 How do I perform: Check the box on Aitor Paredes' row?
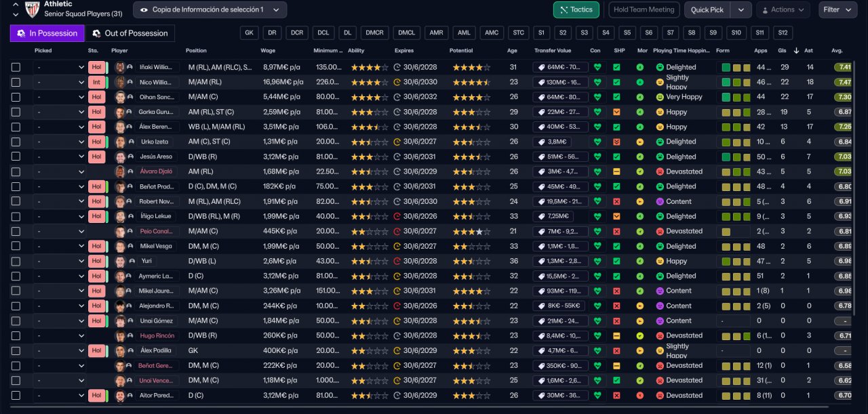click(x=16, y=395)
